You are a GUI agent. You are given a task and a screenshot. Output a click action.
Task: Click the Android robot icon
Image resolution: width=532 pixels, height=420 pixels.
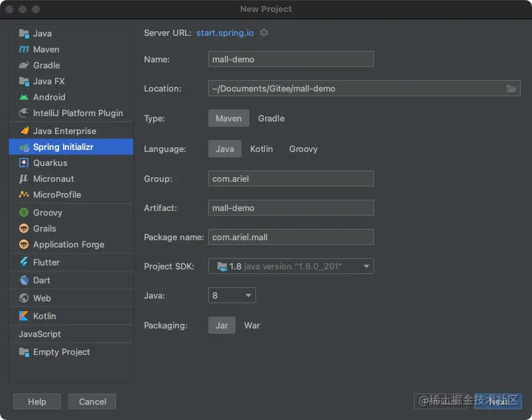tap(24, 98)
